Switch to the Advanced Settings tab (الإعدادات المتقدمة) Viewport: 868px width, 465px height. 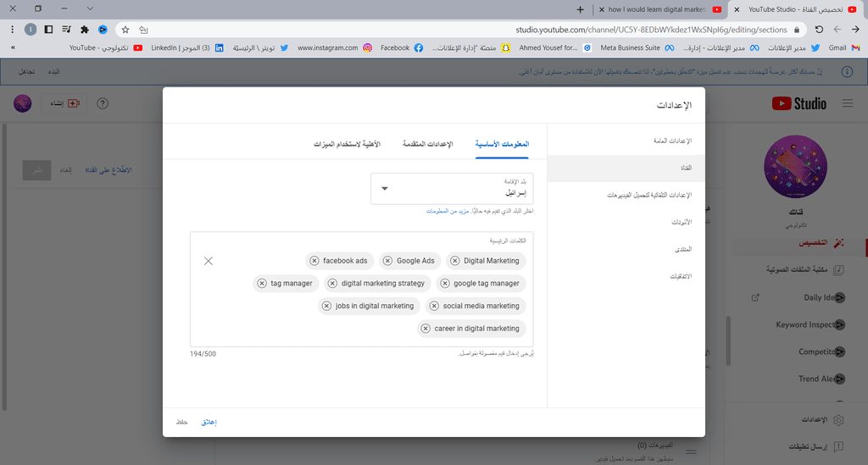pyautogui.click(x=428, y=144)
